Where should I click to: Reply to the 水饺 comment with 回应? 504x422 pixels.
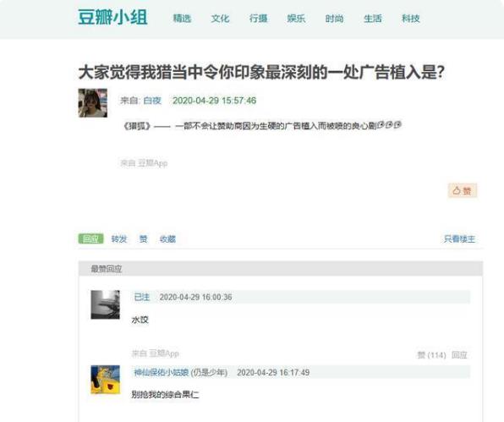pyautogui.click(x=459, y=355)
